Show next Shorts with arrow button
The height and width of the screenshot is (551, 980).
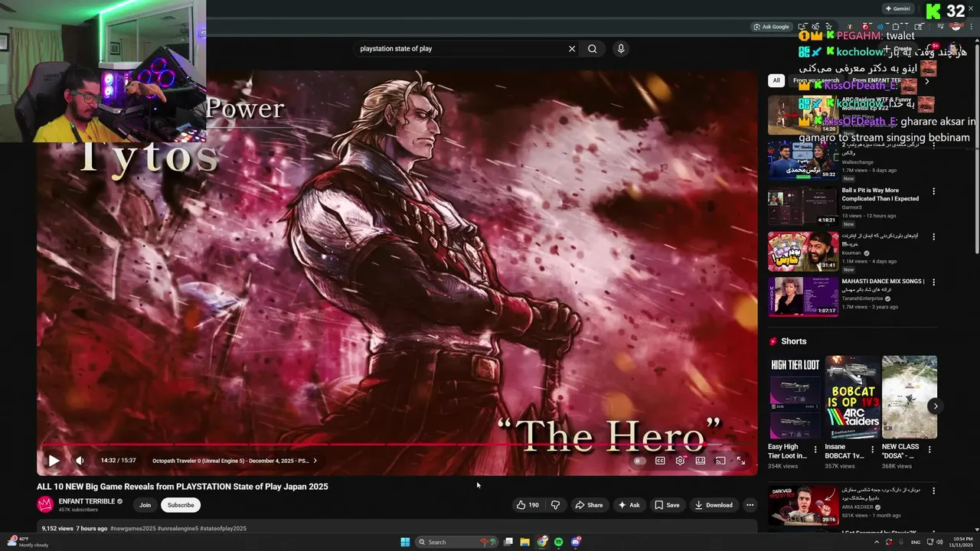pos(935,406)
